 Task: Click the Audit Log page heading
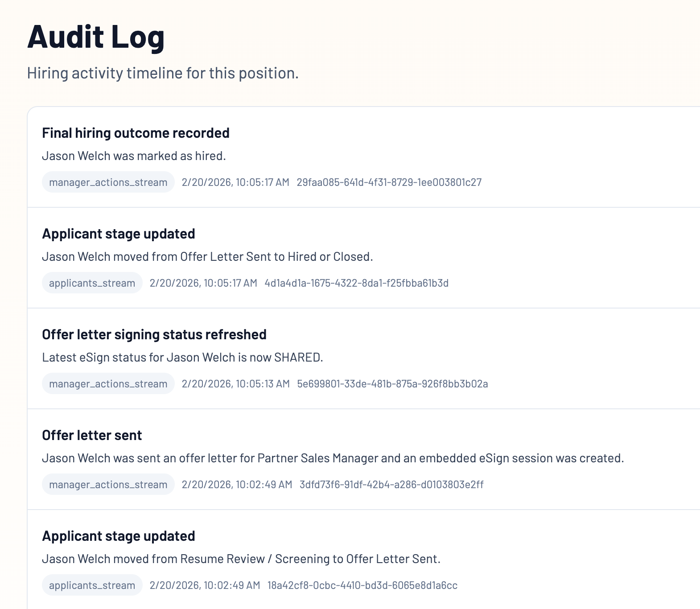(x=96, y=37)
